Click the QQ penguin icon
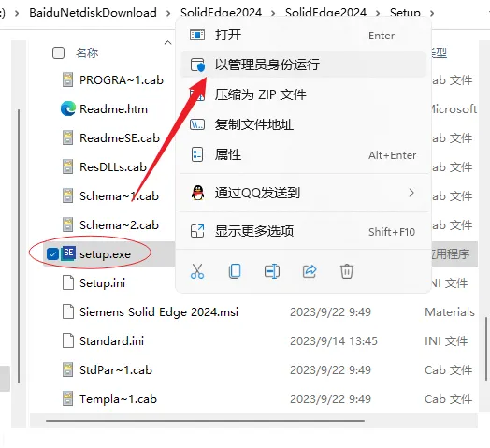The image size is (490, 448). pos(197,193)
